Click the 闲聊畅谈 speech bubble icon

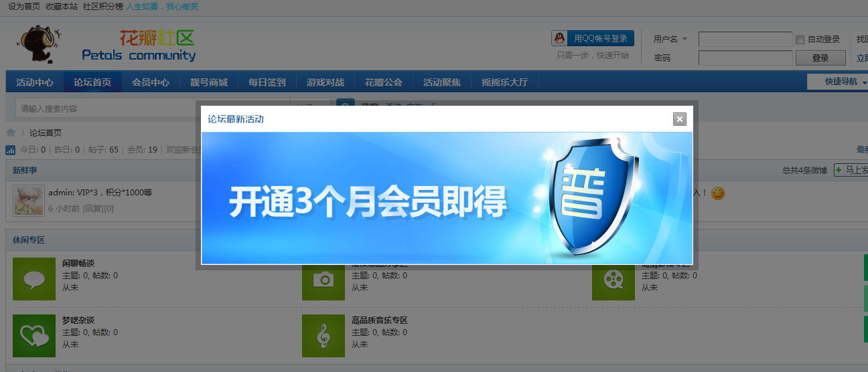(x=34, y=278)
